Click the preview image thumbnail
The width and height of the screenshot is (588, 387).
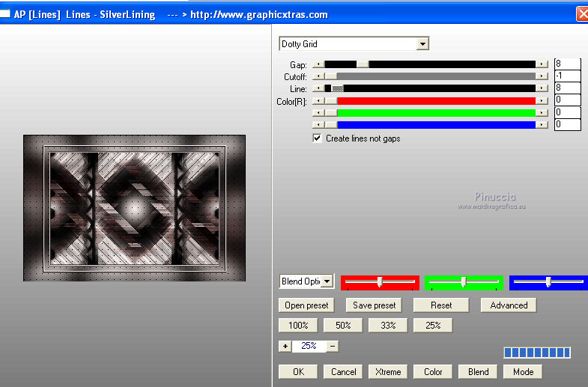pyautogui.click(x=134, y=208)
